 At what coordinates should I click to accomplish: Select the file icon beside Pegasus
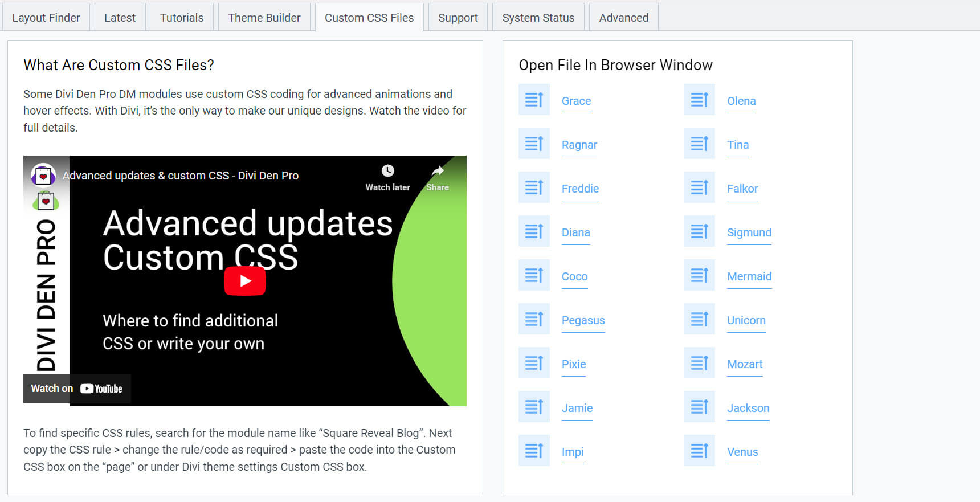point(534,319)
